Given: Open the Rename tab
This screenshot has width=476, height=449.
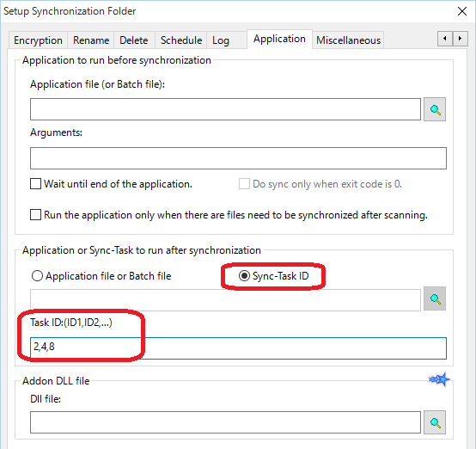Looking at the screenshot, I should (x=91, y=40).
